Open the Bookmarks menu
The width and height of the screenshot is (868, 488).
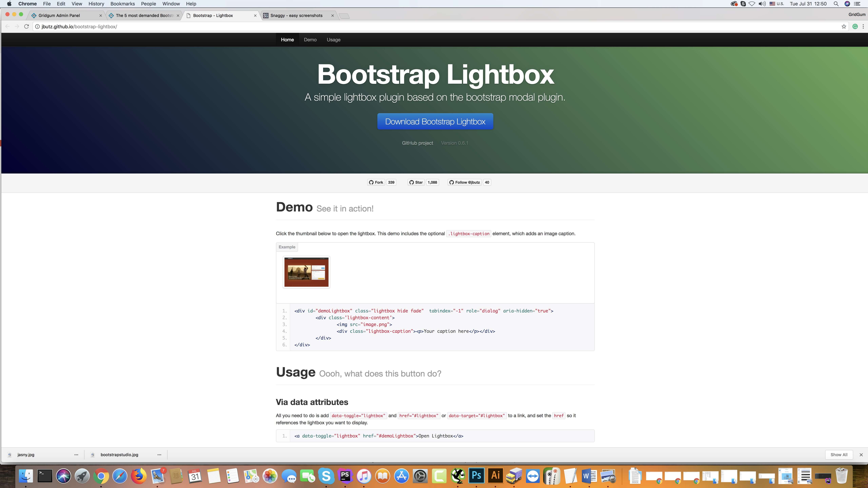pyautogui.click(x=123, y=4)
